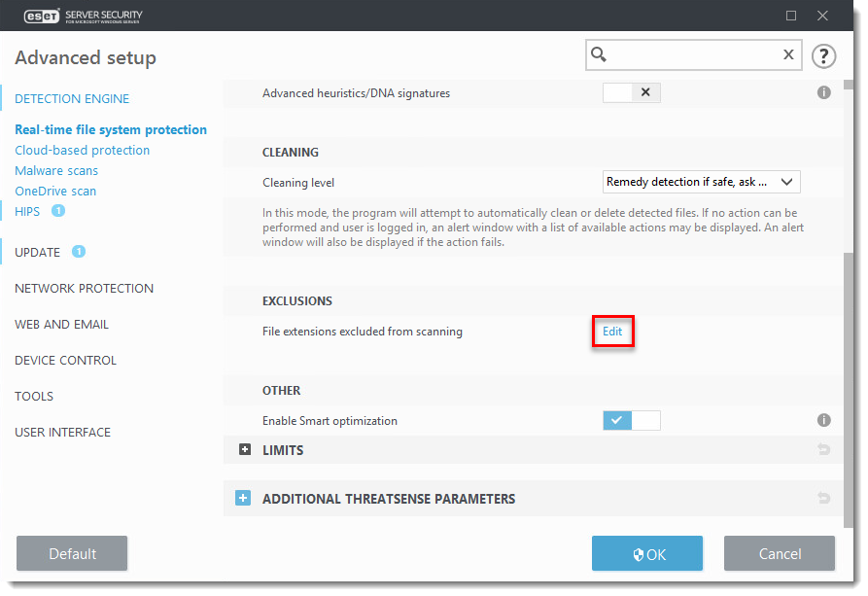The width and height of the screenshot is (868, 596).
Task: Click info icon beside Enable Smart optimization
Action: [823, 421]
